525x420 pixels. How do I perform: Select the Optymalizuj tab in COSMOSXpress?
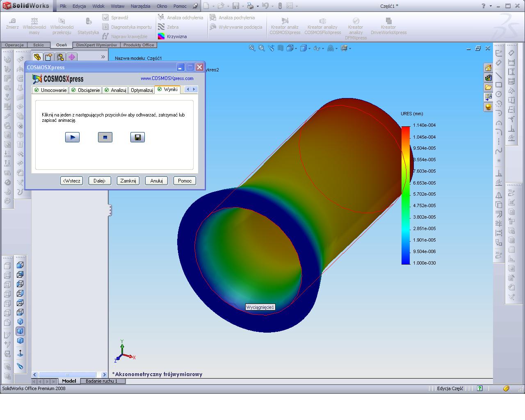142,90
